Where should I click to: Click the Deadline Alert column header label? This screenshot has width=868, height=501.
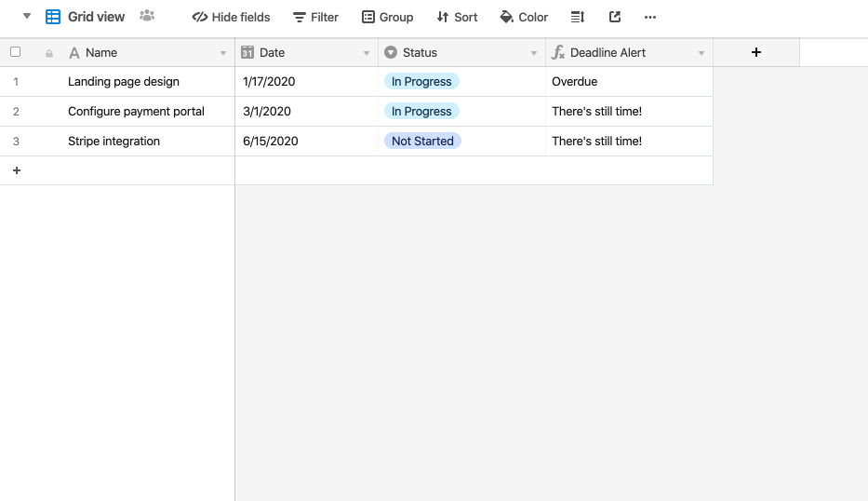pos(608,53)
